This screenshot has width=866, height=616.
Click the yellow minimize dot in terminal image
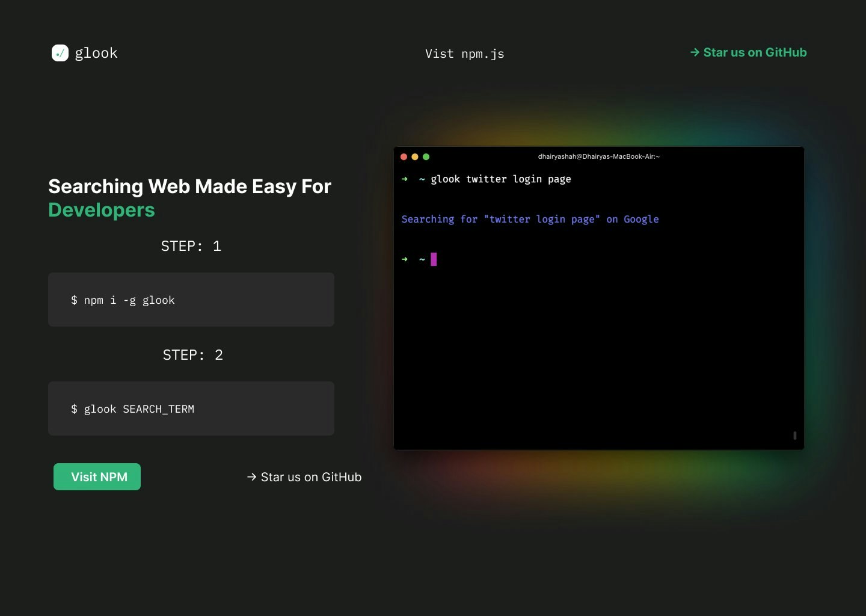click(415, 157)
